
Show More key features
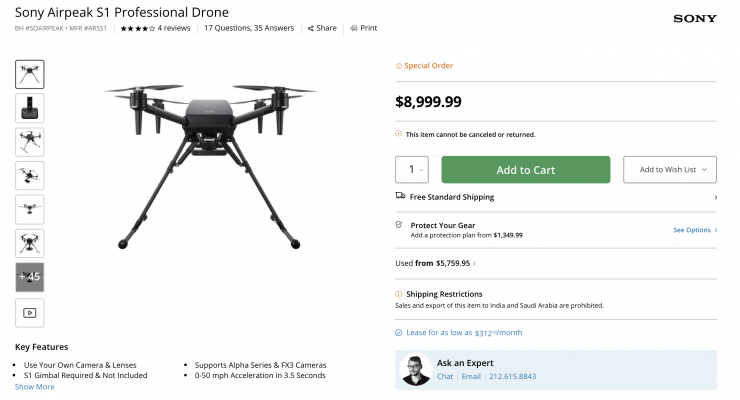pos(34,386)
